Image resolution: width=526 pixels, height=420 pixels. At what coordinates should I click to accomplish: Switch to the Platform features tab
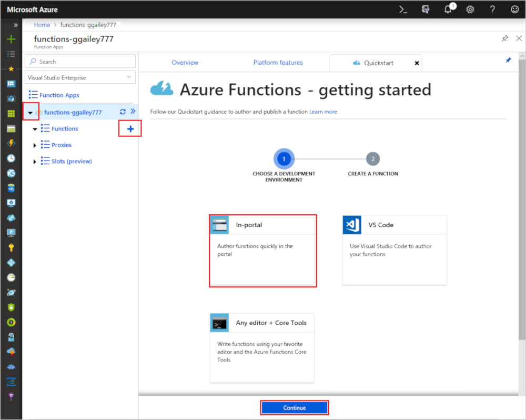[x=278, y=63]
